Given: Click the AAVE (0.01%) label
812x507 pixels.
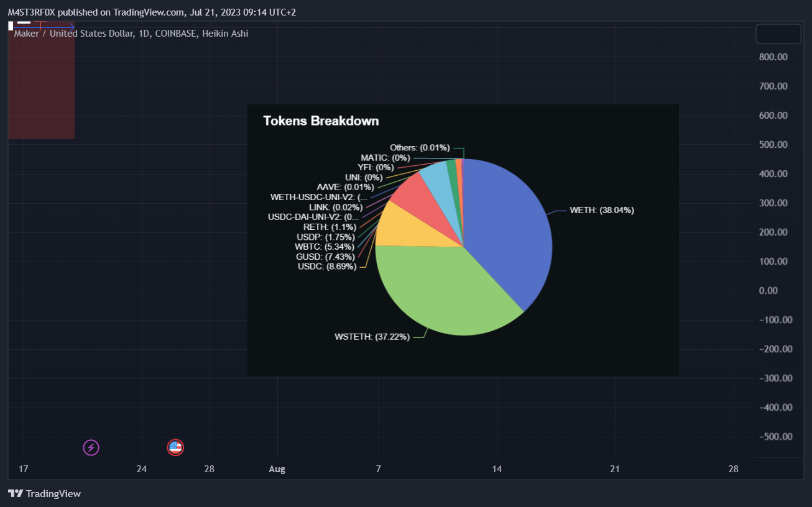Looking at the screenshot, I should click(345, 187).
